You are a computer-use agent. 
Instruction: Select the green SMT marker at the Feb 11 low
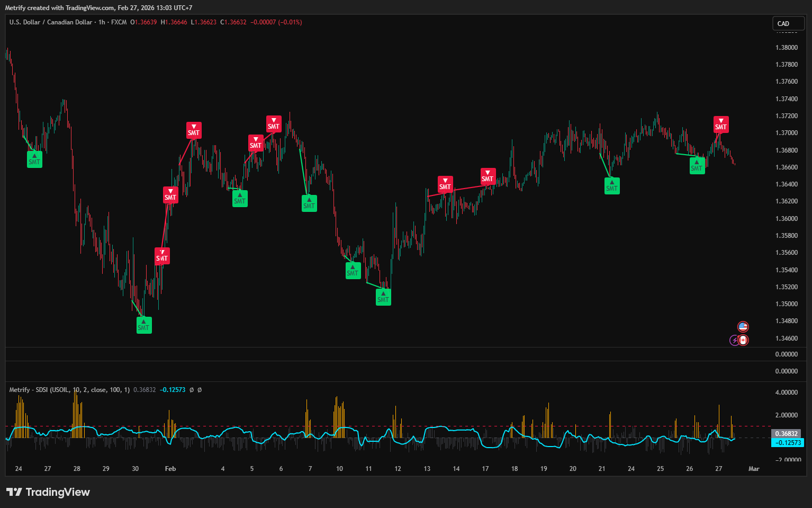[383, 297]
